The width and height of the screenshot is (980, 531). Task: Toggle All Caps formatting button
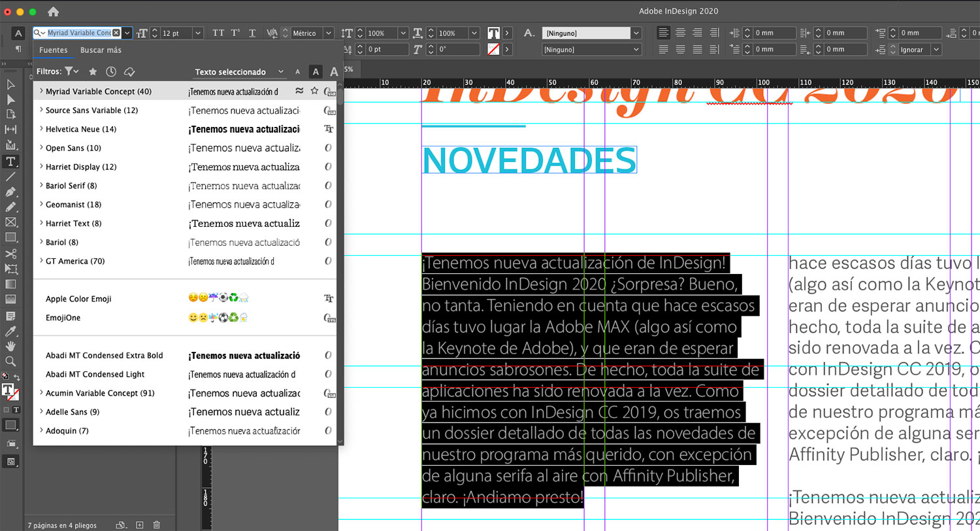tap(218, 33)
